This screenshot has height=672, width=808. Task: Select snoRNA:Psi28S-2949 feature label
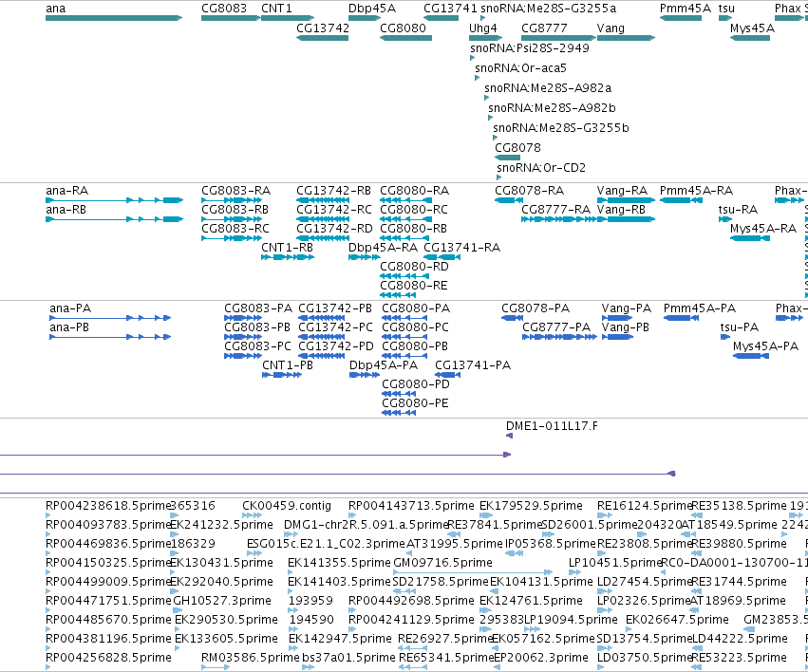[530, 48]
